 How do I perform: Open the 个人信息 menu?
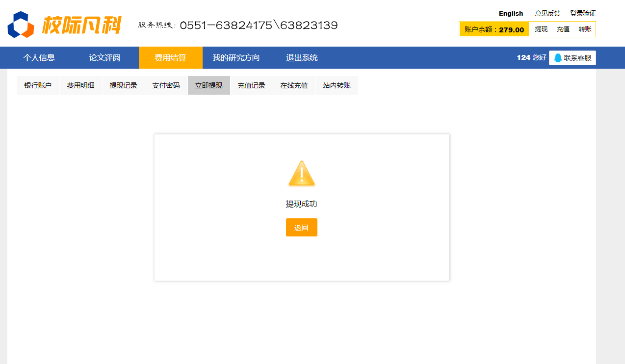pos(39,58)
